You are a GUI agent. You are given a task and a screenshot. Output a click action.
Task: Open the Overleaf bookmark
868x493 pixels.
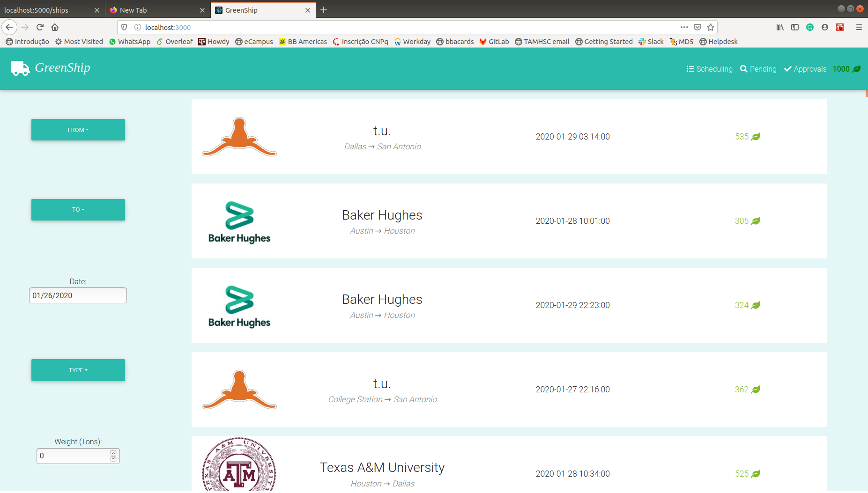174,42
